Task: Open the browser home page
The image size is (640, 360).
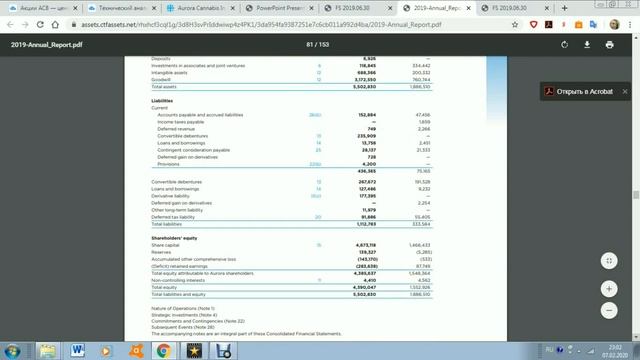Action: [55, 24]
